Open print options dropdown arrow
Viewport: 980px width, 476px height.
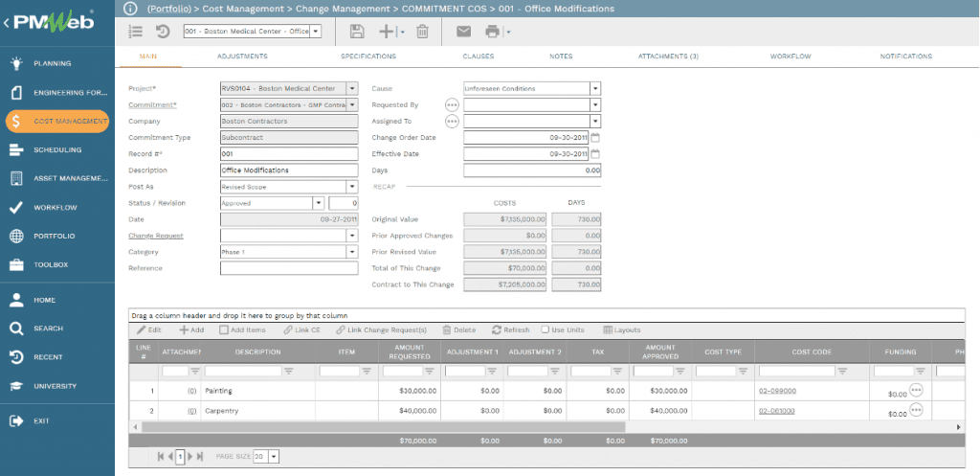click(x=508, y=32)
